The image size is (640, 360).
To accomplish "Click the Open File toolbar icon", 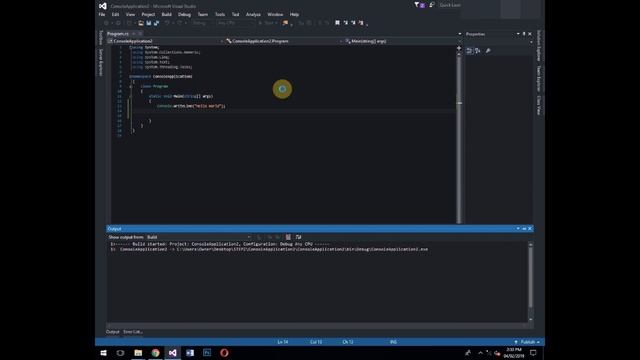I will (x=141, y=23).
